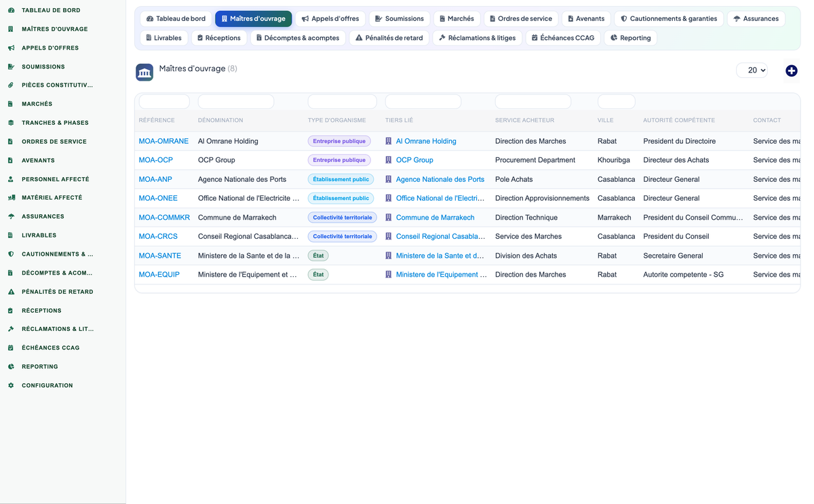Click the Cautionnements shield sidebar icon
The image size is (814, 504).
(11, 254)
